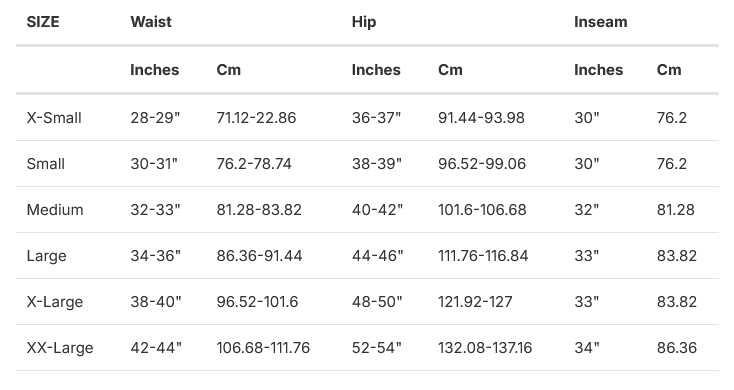Select the Large size row label

click(x=46, y=256)
